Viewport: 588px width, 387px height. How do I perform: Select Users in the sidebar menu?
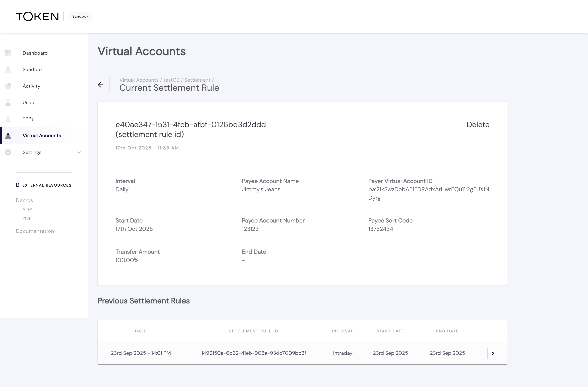(x=29, y=103)
